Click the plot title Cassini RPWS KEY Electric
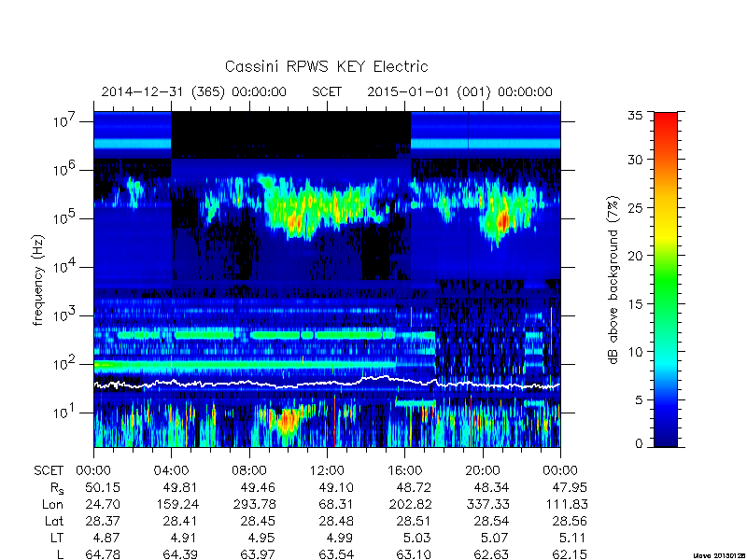This screenshot has width=747, height=560. coord(326,66)
